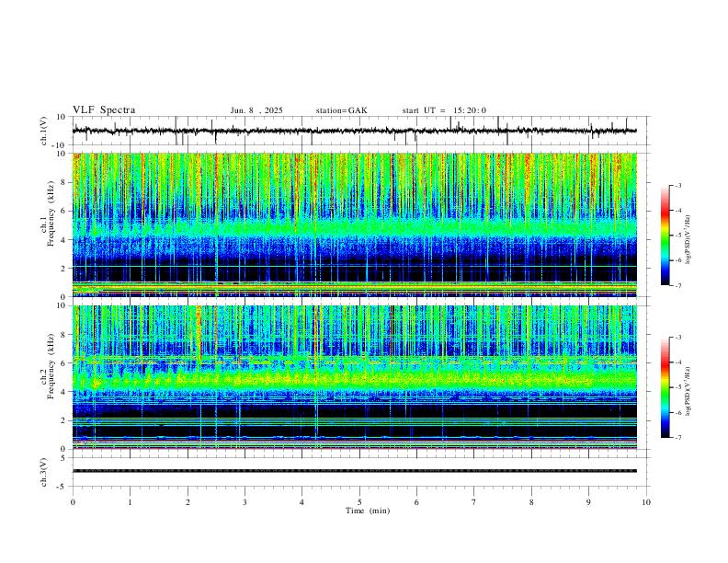Click the time axis tick label '5'
The height and width of the screenshot is (563, 728).
(x=359, y=502)
